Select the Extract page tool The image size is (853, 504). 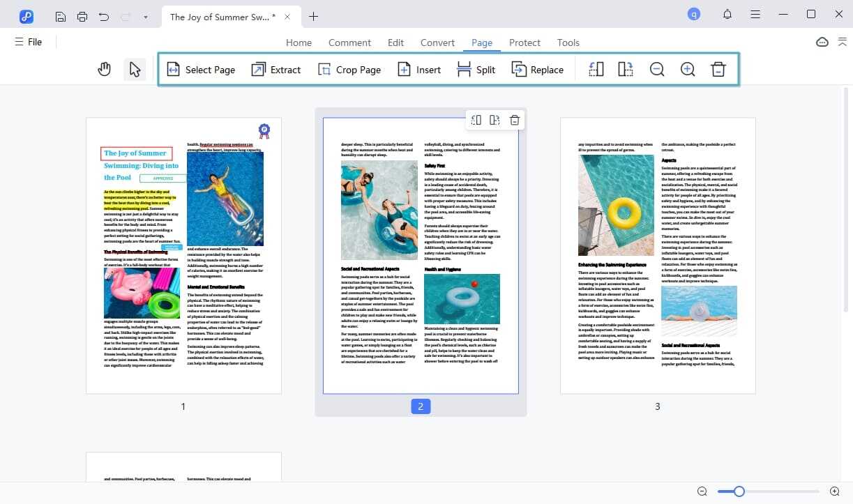click(276, 69)
